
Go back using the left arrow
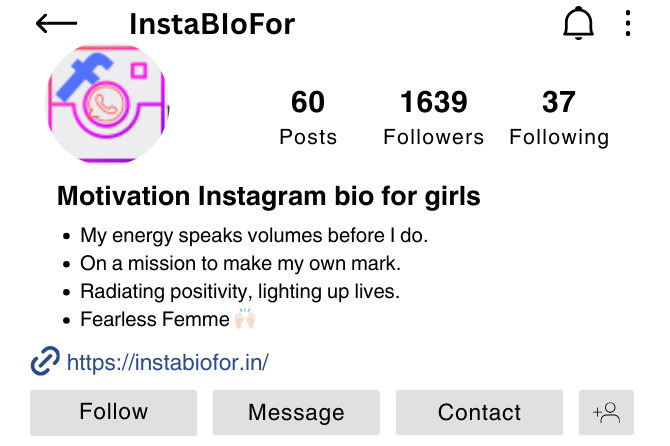pyautogui.click(x=56, y=23)
